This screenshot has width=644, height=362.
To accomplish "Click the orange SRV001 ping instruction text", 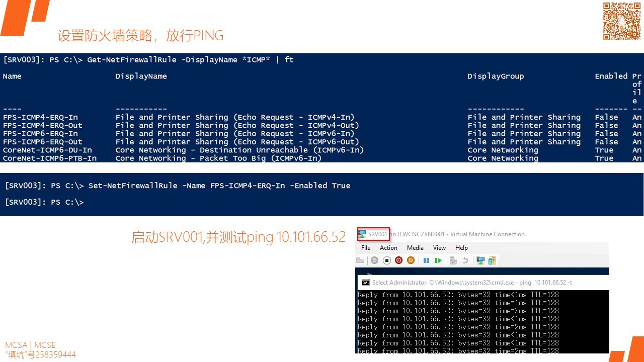I will point(238,237).
